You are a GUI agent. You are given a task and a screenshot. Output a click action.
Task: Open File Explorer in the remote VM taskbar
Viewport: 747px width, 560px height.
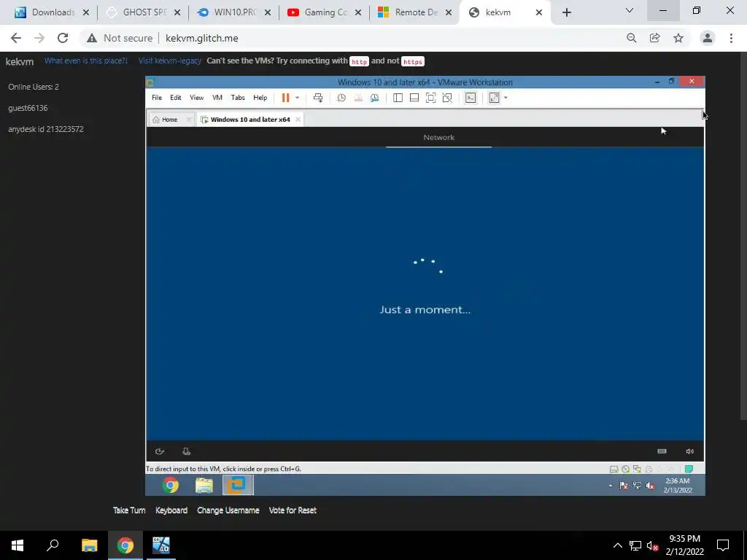[204, 485]
